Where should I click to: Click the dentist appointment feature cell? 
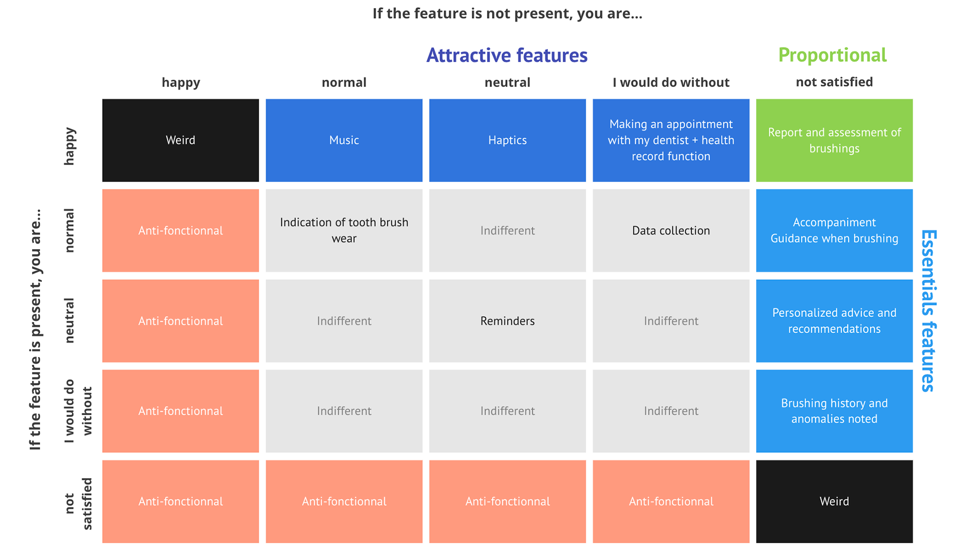(x=671, y=140)
